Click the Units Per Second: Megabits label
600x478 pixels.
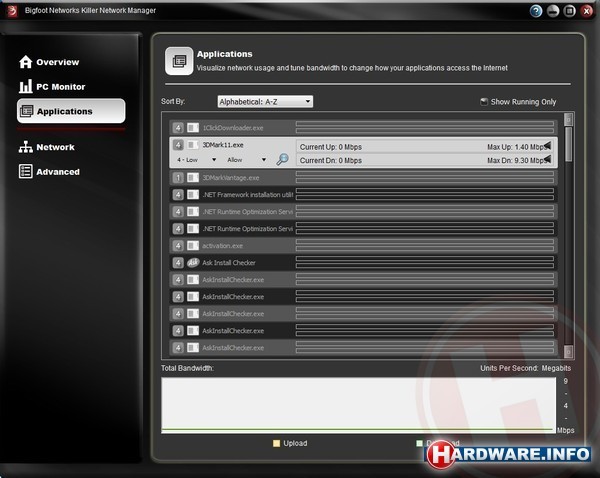(x=525, y=368)
